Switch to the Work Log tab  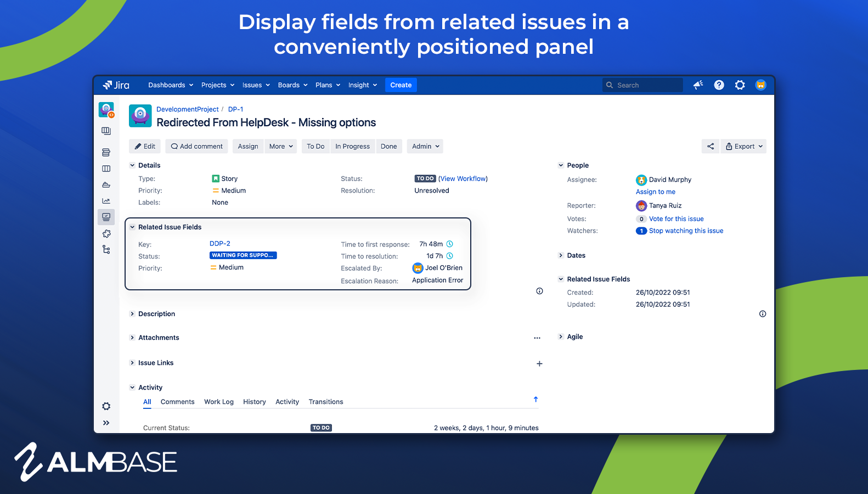pos(219,402)
